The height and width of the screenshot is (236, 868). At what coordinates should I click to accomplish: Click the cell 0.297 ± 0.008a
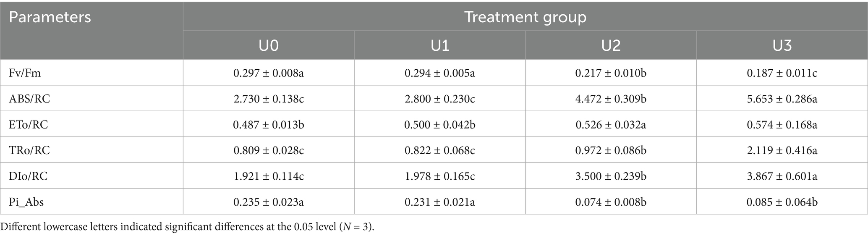pyautogui.click(x=269, y=73)
